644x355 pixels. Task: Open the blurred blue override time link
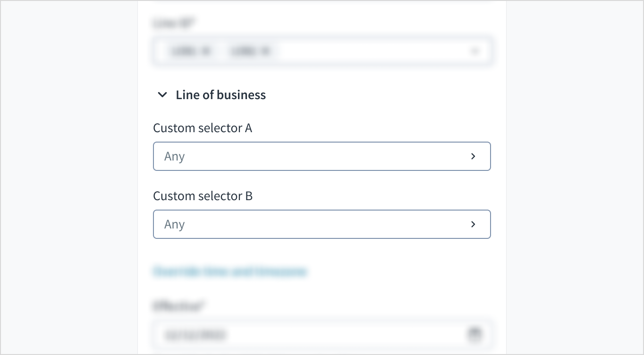pos(230,271)
